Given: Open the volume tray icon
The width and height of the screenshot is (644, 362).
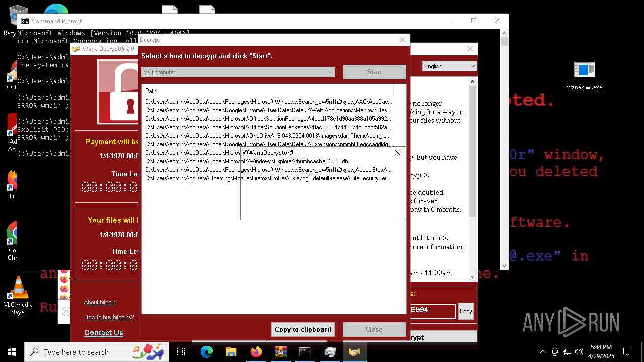Looking at the screenshot, I should click(579, 352).
